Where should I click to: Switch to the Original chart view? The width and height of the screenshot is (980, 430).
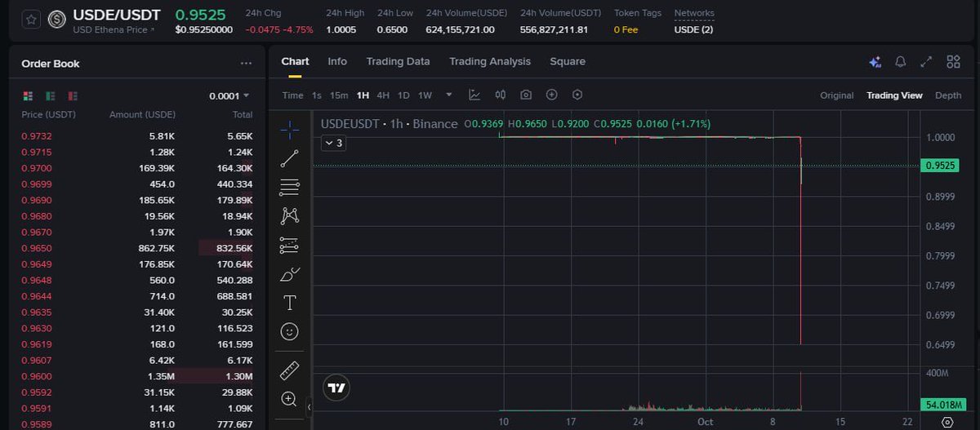(x=837, y=95)
